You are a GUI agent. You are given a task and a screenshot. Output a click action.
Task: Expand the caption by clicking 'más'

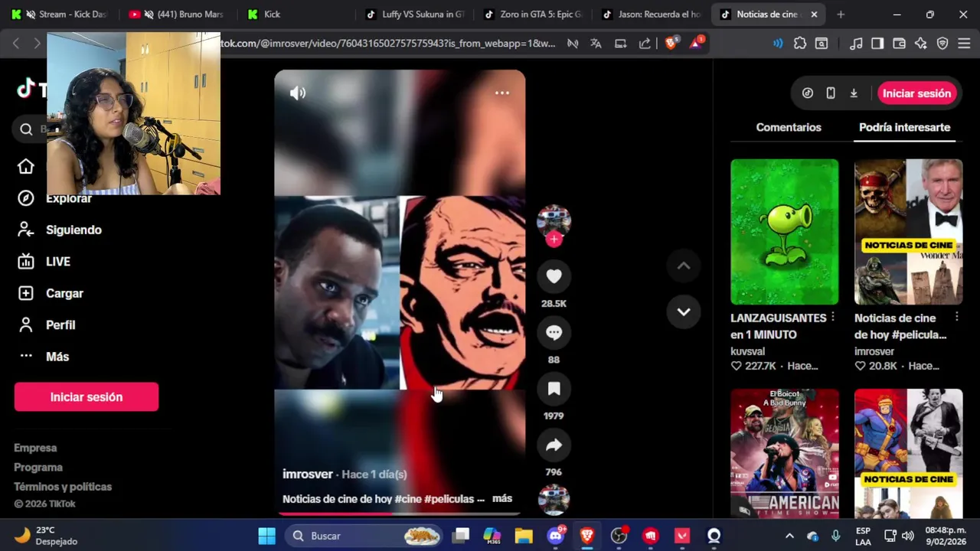(502, 498)
